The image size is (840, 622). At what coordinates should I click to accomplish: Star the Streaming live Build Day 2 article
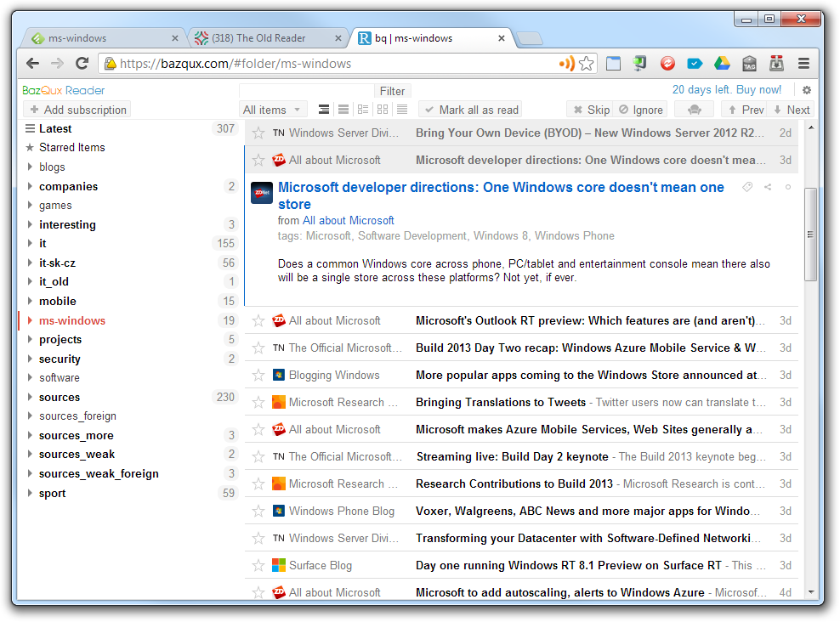(258, 456)
